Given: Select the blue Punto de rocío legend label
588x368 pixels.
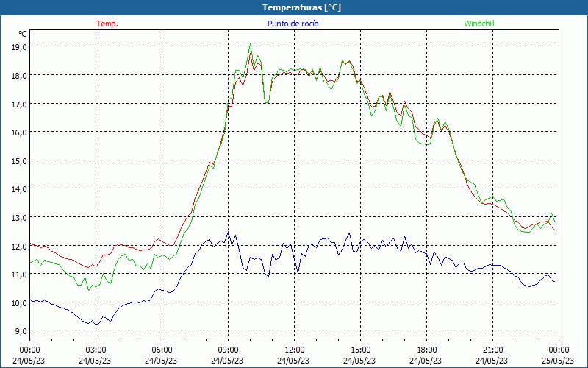Looking at the screenshot, I should [x=293, y=24].
